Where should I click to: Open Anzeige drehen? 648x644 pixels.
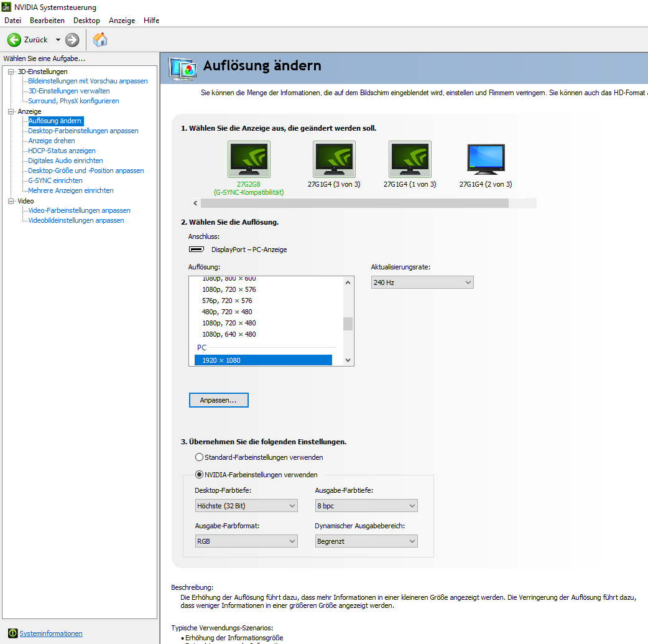(52, 141)
